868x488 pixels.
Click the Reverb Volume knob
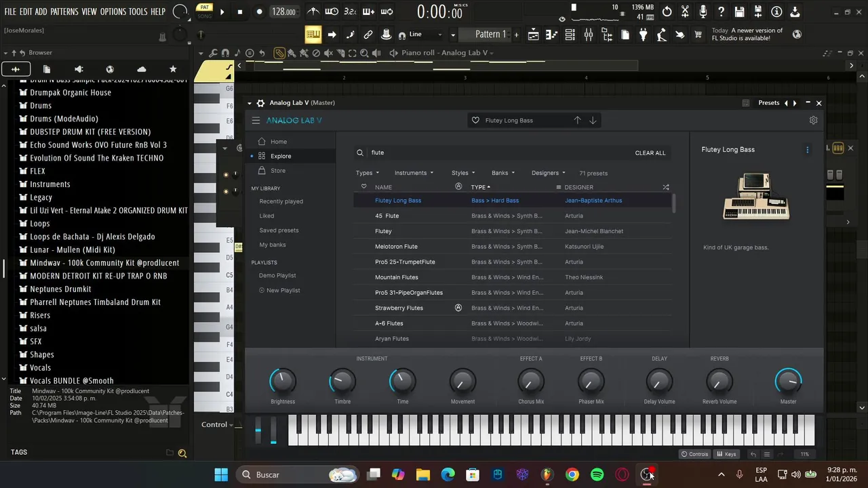click(719, 382)
